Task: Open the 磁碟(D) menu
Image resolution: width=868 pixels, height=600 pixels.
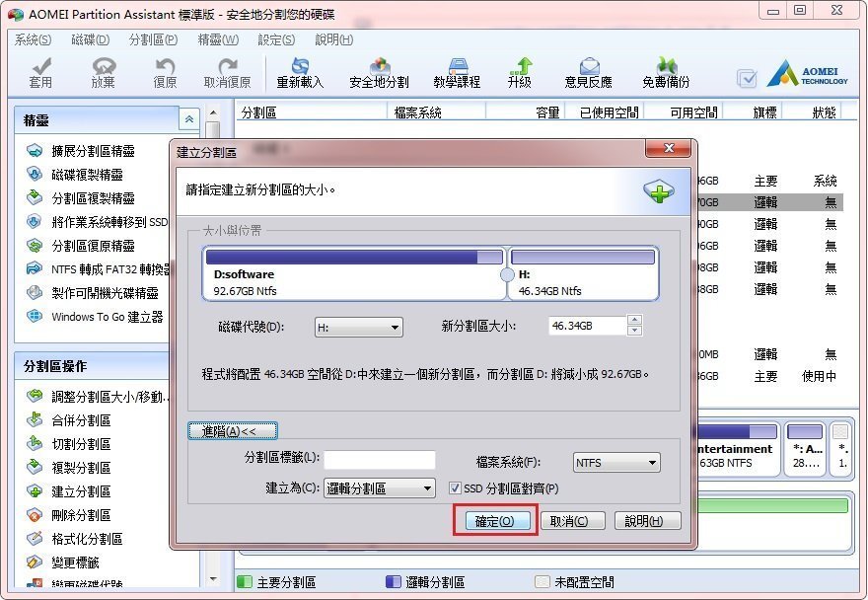Action: tap(90, 39)
